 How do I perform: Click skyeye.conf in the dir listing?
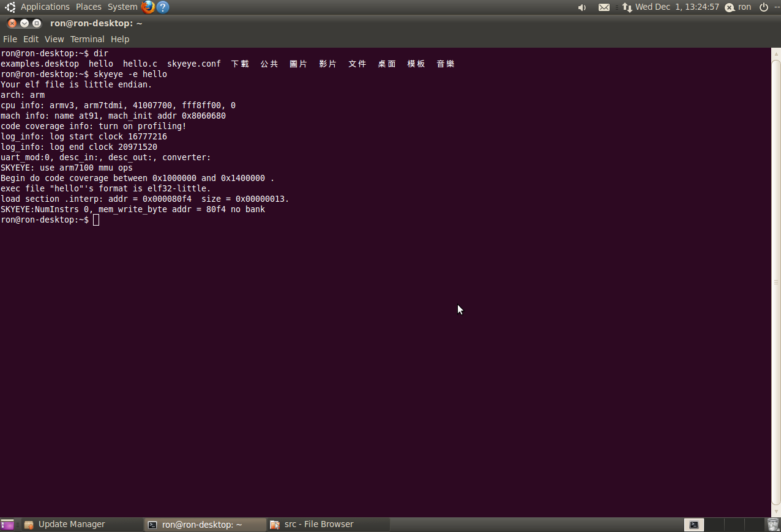(x=194, y=64)
